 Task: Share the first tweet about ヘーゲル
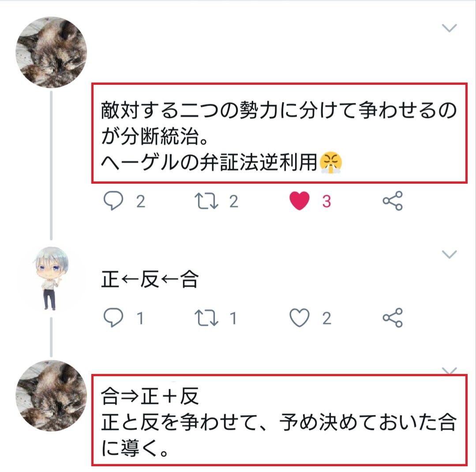coord(392,201)
